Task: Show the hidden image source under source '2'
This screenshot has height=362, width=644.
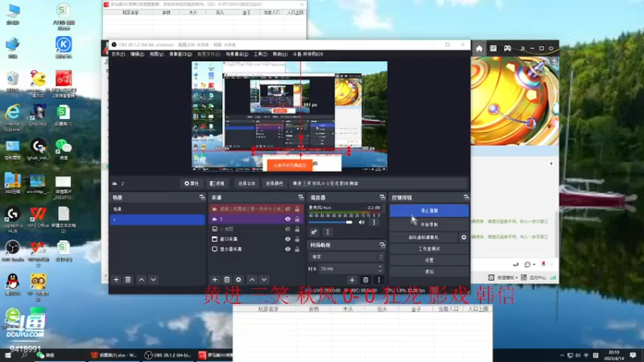Action: coord(288,229)
